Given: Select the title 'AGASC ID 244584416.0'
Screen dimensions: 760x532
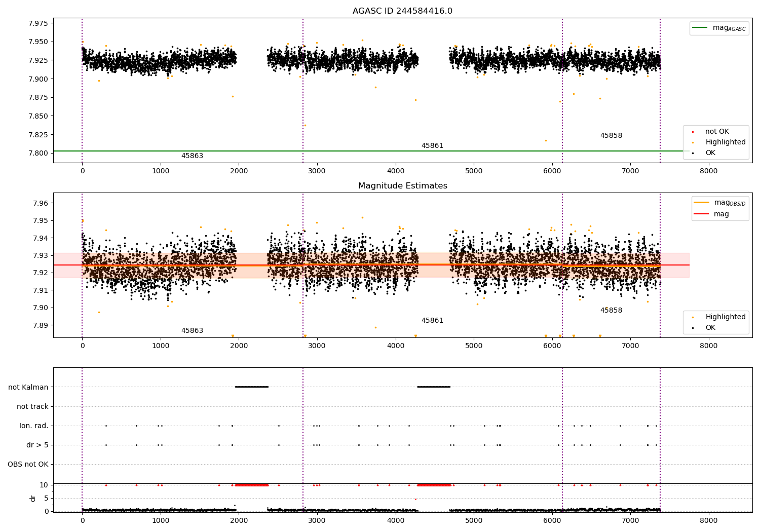Looking at the screenshot, I should click(x=402, y=11).
